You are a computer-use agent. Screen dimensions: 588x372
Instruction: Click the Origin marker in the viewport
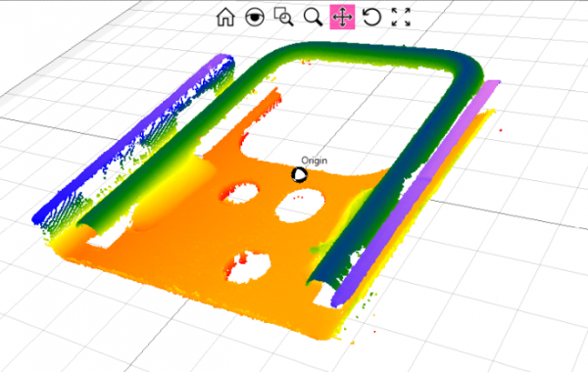click(299, 175)
